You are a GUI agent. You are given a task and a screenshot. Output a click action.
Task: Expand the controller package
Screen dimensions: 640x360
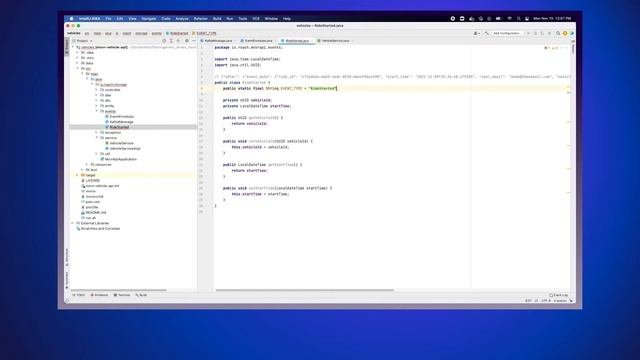click(x=97, y=90)
